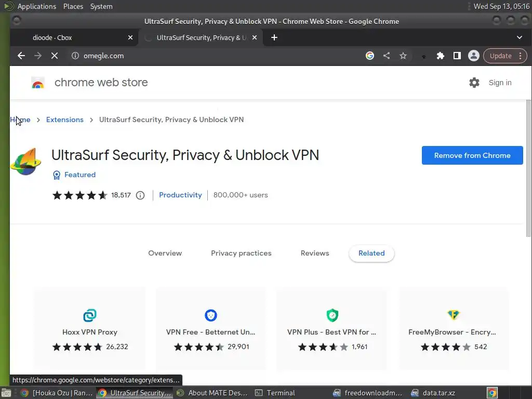Open the Hoxx VPN Proxy card icon
Image resolution: width=532 pixels, height=399 pixels.
tap(90, 315)
